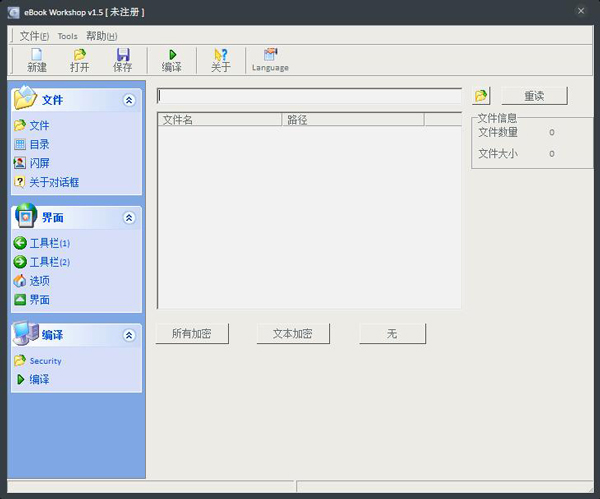600x499 pixels.
Task: Click the 所有加密 (Encrypt all) button
Action: 192,334
